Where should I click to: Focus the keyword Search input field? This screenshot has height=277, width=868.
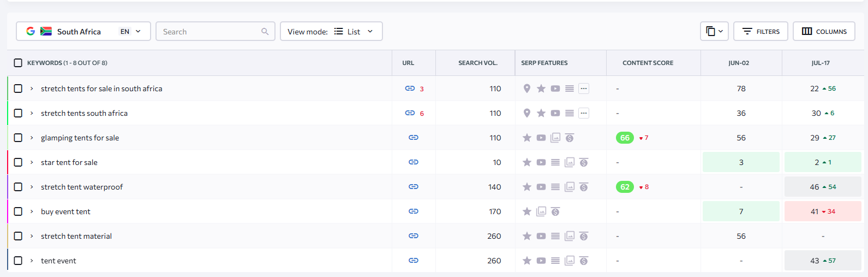click(x=210, y=32)
